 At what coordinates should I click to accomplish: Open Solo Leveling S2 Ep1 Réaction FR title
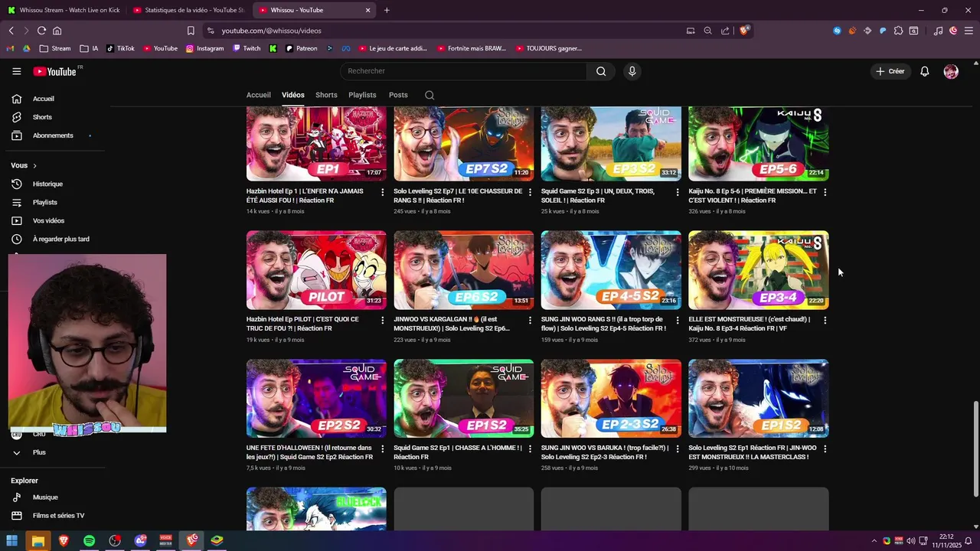click(753, 452)
